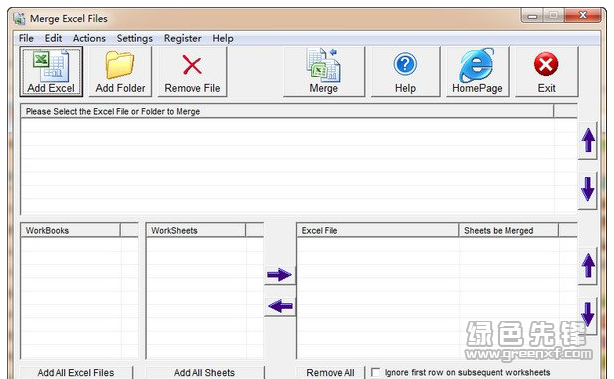Open the Settings menu
614x379 pixels.
tap(135, 38)
